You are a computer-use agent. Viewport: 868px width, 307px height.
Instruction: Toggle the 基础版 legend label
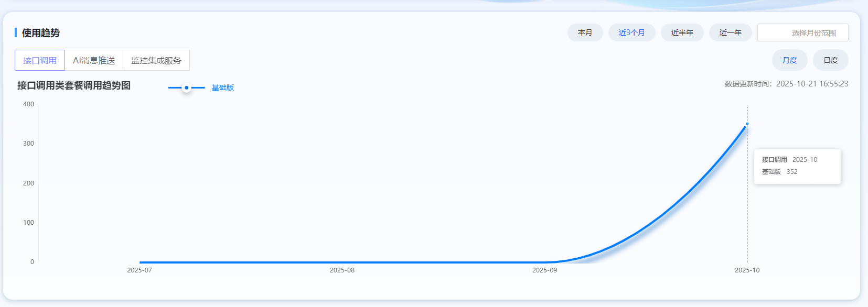(x=222, y=87)
